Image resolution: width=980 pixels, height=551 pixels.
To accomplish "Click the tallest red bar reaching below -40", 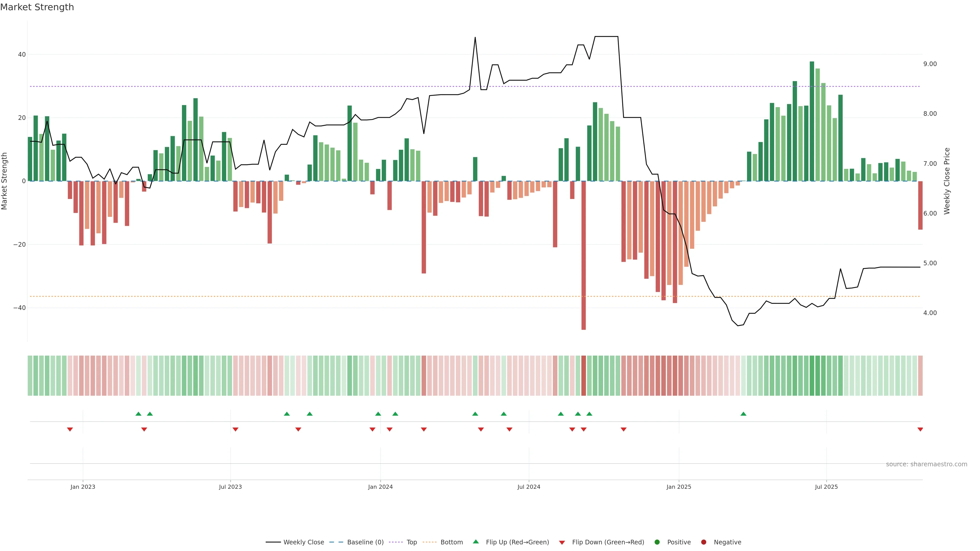I will point(584,255).
